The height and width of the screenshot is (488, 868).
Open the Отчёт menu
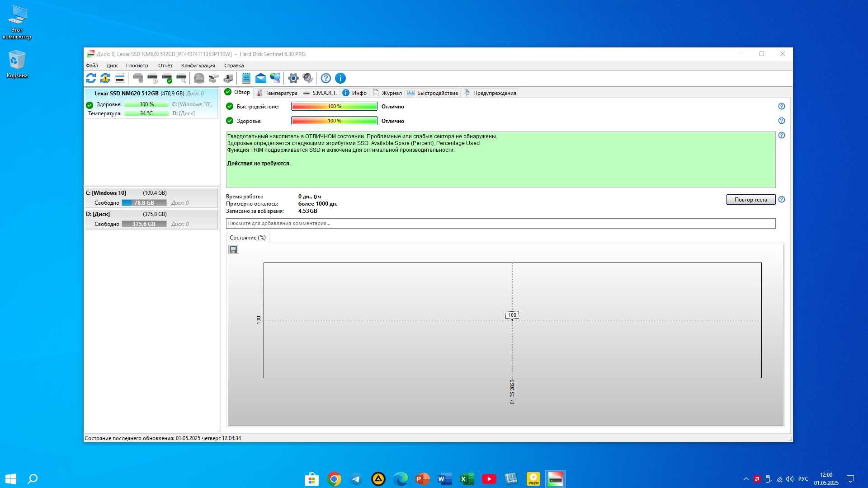tap(165, 66)
